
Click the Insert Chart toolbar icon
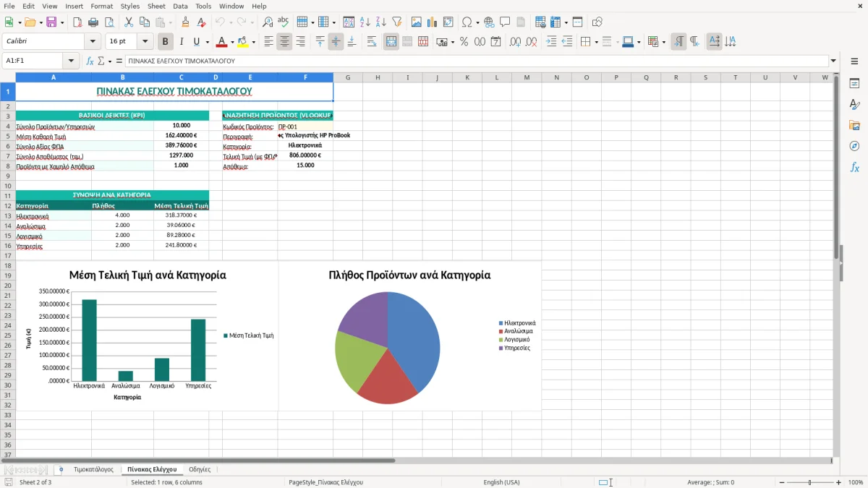(x=433, y=22)
